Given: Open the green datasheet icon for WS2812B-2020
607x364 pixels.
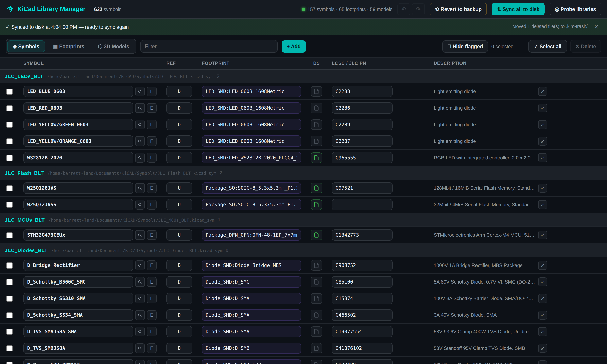Looking at the screenshot, I should (x=316, y=158).
